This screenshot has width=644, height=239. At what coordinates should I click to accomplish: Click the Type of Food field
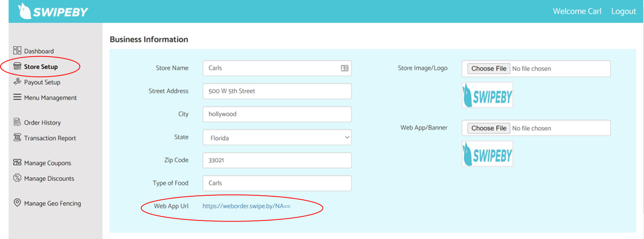tap(277, 183)
